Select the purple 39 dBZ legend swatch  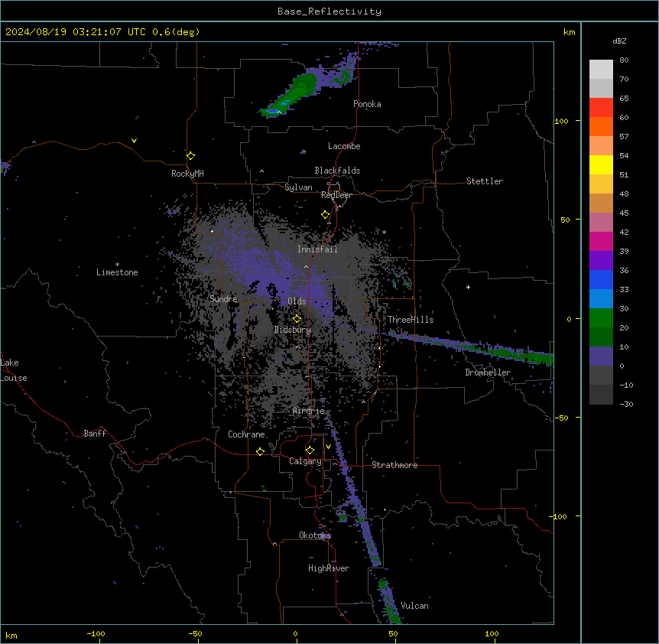pos(601,260)
